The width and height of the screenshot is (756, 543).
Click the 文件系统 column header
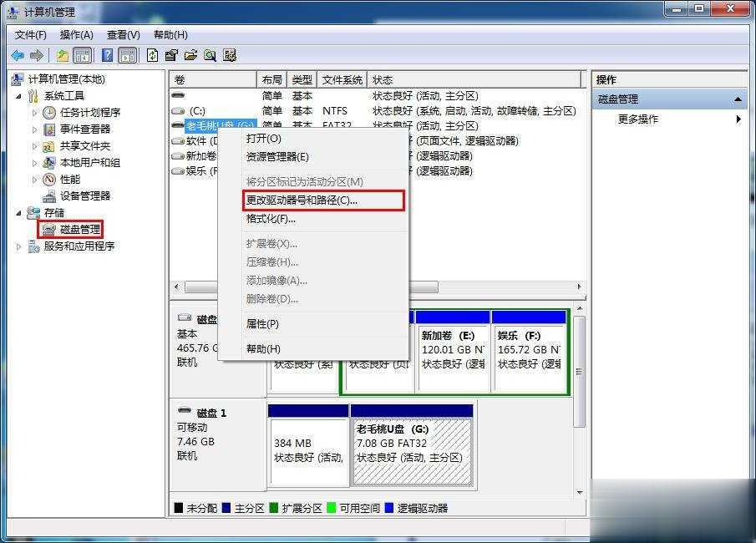(342, 80)
